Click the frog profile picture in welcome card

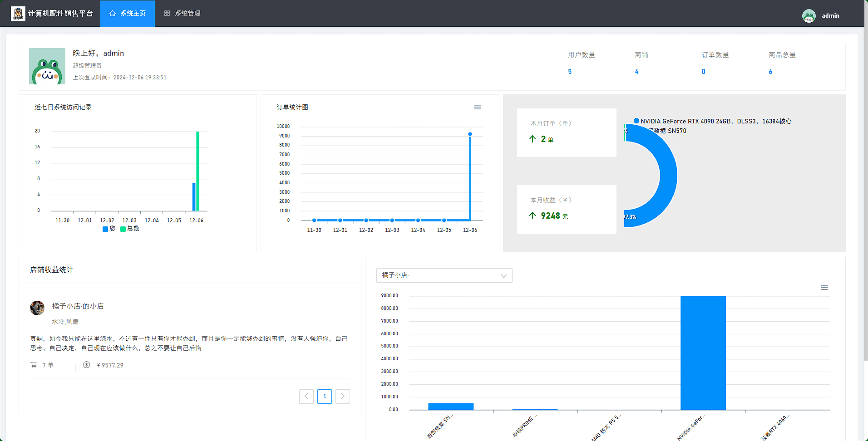[47, 66]
